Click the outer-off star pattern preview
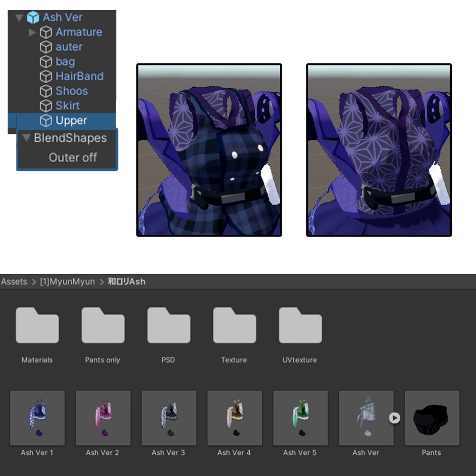The image size is (476, 476). click(x=379, y=150)
